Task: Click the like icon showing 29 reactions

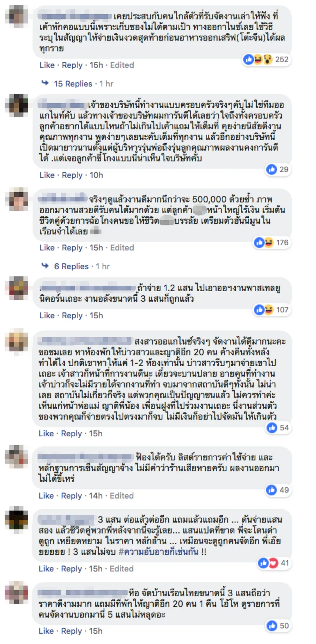Action: (271, 169)
